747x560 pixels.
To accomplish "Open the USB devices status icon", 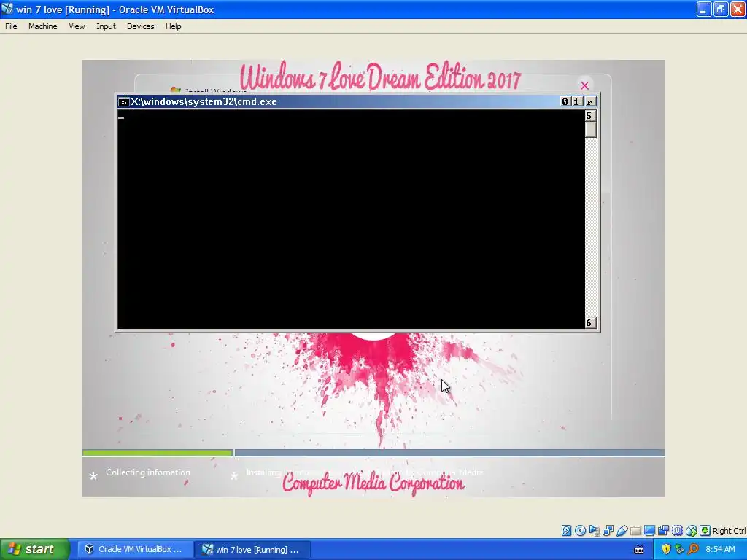I will coord(622,531).
